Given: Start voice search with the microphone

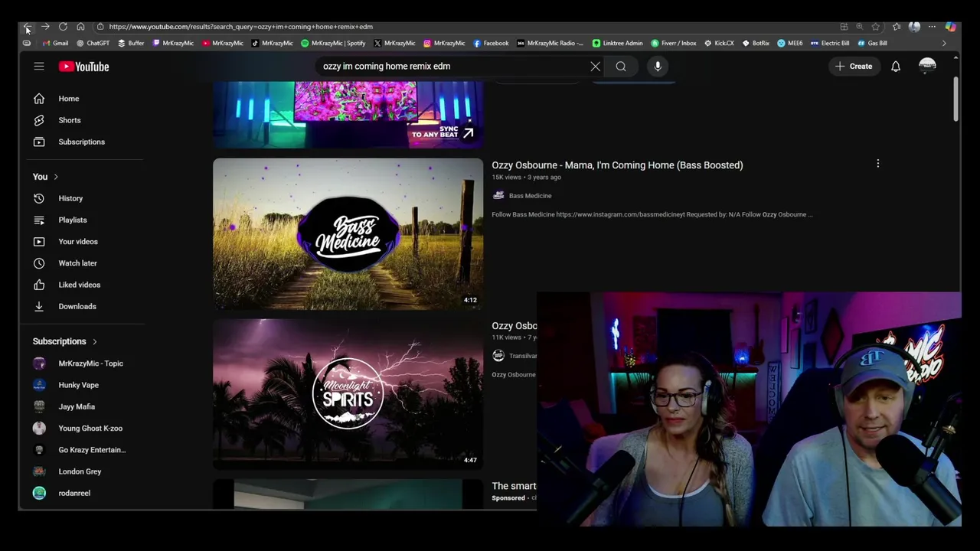Looking at the screenshot, I should pyautogui.click(x=658, y=67).
